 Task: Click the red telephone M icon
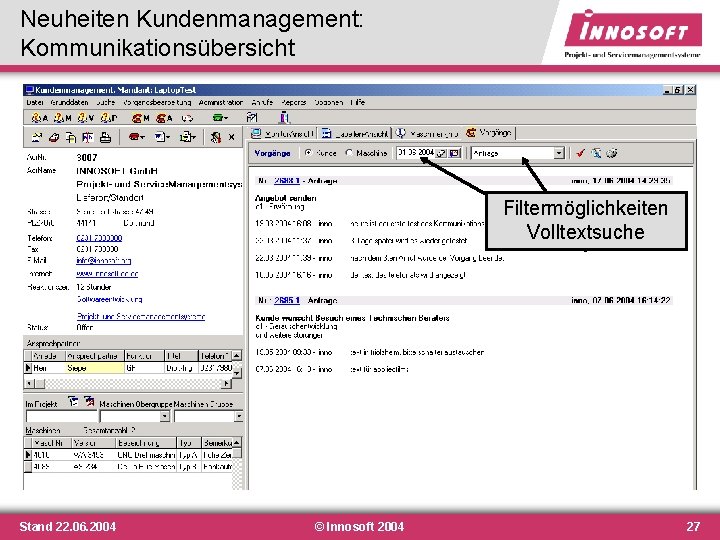[x=141, y=118]
